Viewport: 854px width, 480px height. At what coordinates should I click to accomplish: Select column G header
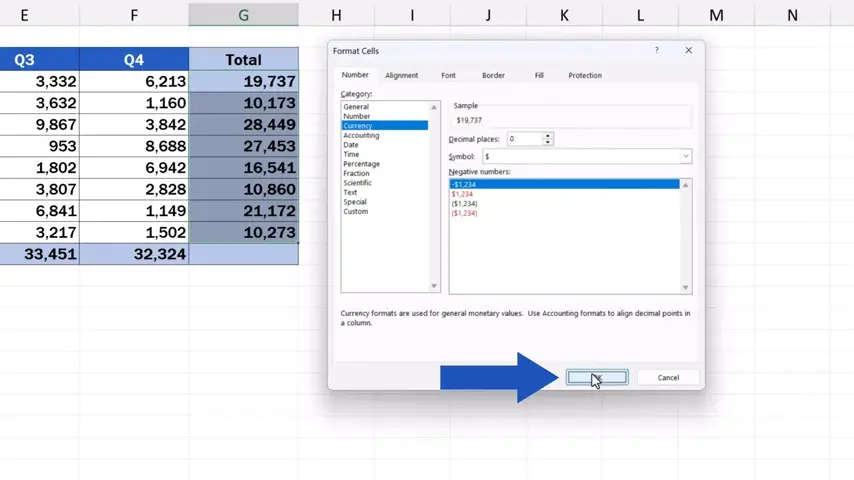(x=243, y=15)
